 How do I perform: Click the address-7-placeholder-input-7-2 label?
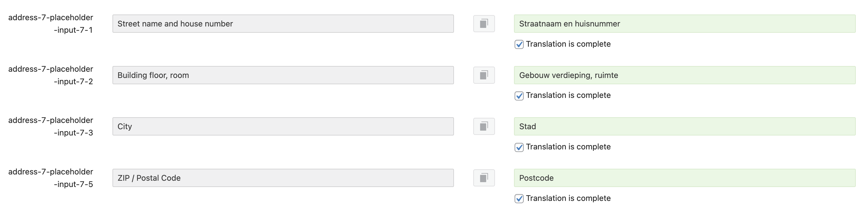pyautogui.click(x=50, y=75)
